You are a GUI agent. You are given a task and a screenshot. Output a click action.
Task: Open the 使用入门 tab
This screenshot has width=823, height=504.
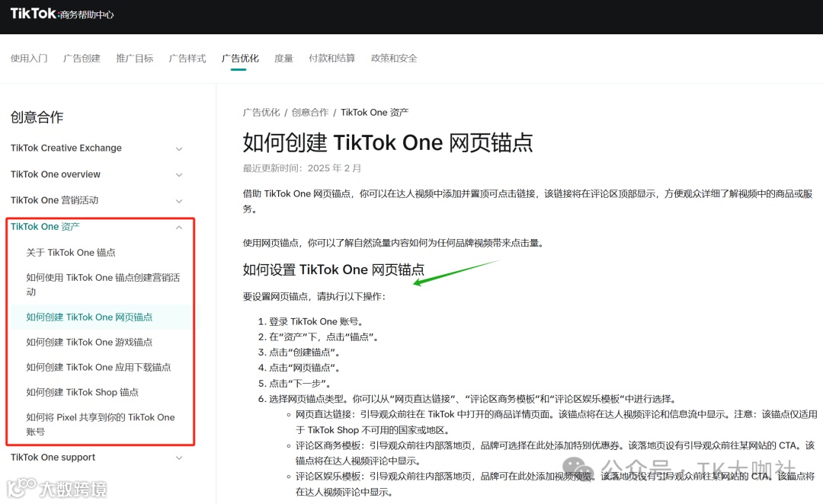pos(29,58)
